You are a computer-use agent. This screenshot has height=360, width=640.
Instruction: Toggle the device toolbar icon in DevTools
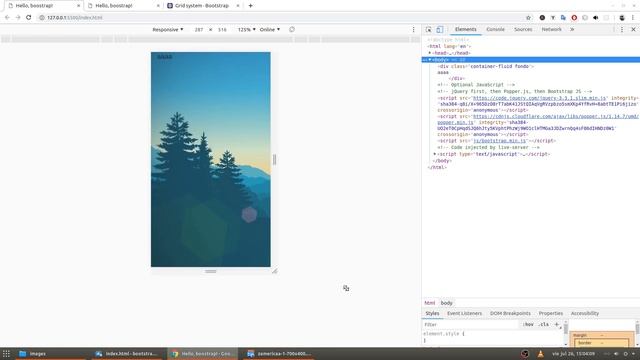coord(440,29)
